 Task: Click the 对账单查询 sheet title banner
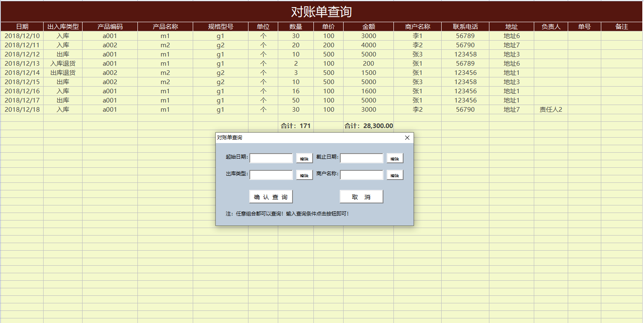(321, 12)
